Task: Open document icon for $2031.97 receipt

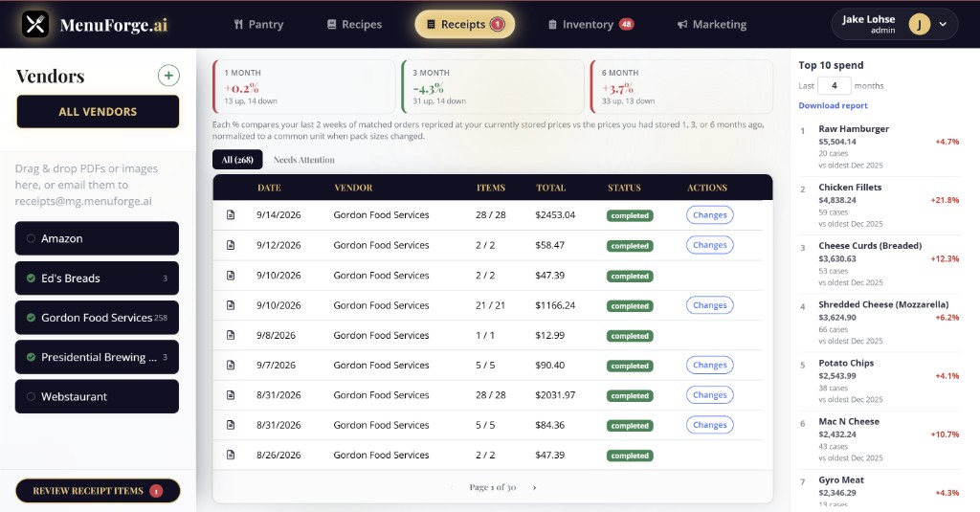Action: point(231,395)
